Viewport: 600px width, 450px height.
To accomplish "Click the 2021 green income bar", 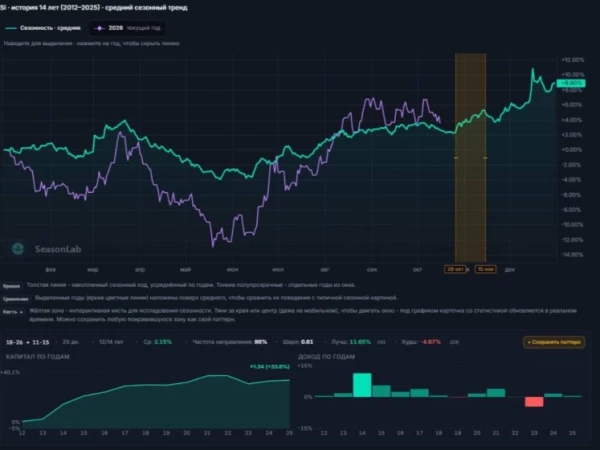I will click(x=496, y=393).
